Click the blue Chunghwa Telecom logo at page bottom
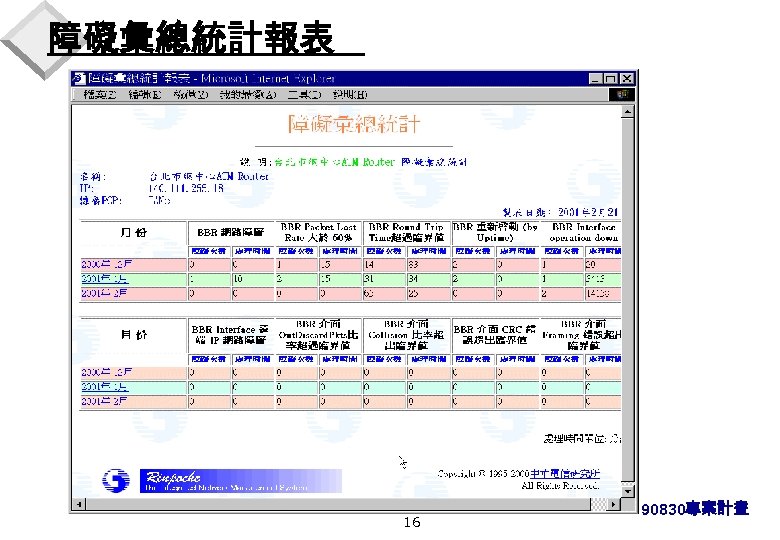780x540 pixels. 116,480
